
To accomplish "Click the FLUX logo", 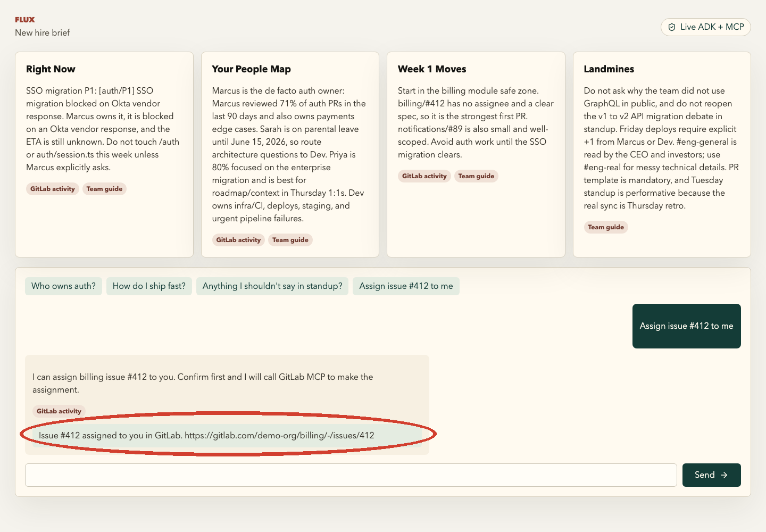I will click(x=25, y=20).
